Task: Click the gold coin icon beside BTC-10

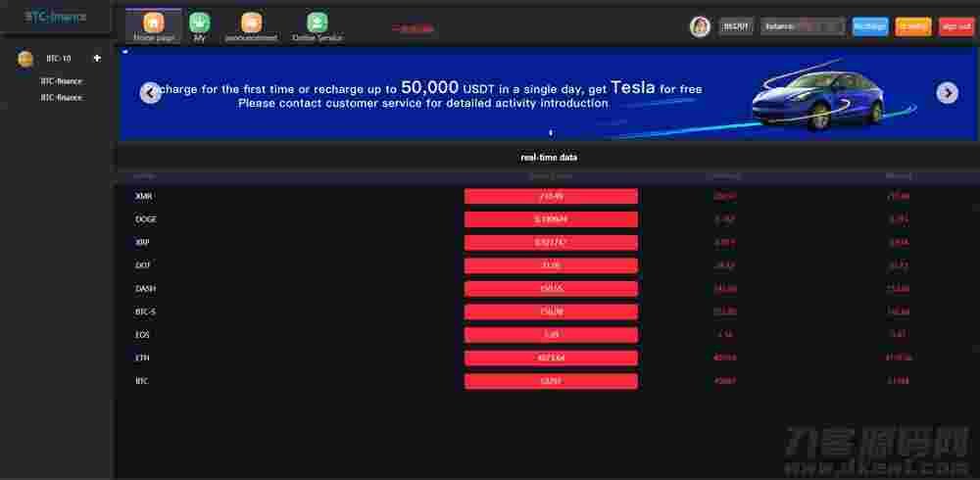Action: [x=25, y=59]
